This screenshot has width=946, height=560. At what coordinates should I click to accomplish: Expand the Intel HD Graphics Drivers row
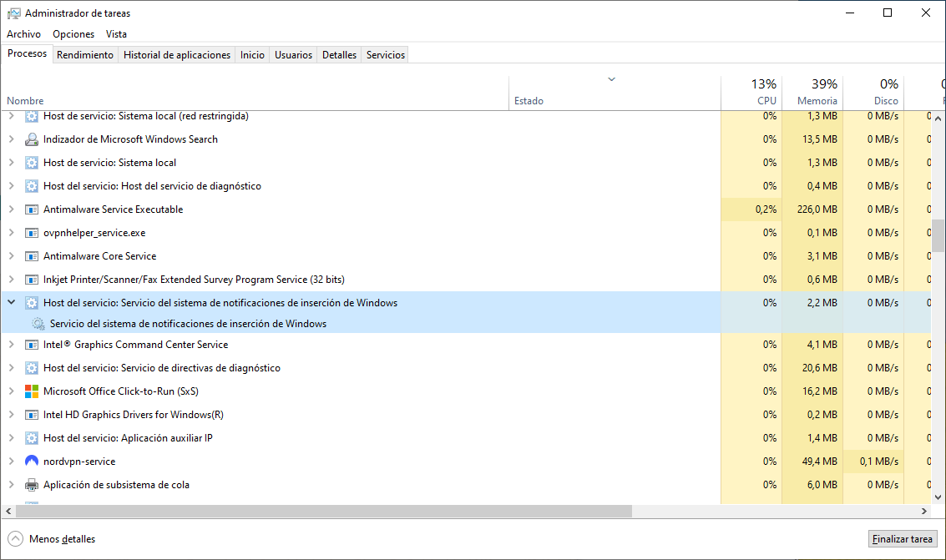pos(11,415)
